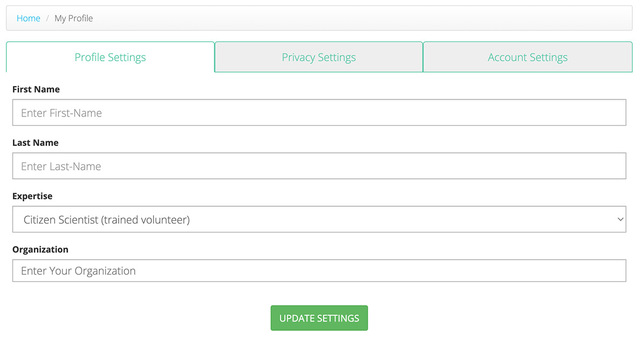Click the First Name field label

click(36, 89)
